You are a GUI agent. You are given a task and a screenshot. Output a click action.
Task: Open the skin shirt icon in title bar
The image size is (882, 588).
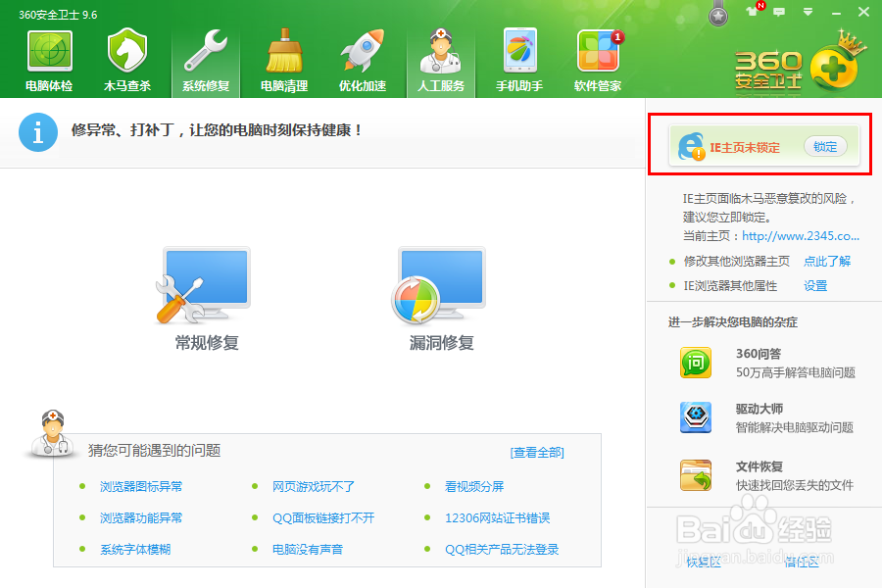point(752,11)
